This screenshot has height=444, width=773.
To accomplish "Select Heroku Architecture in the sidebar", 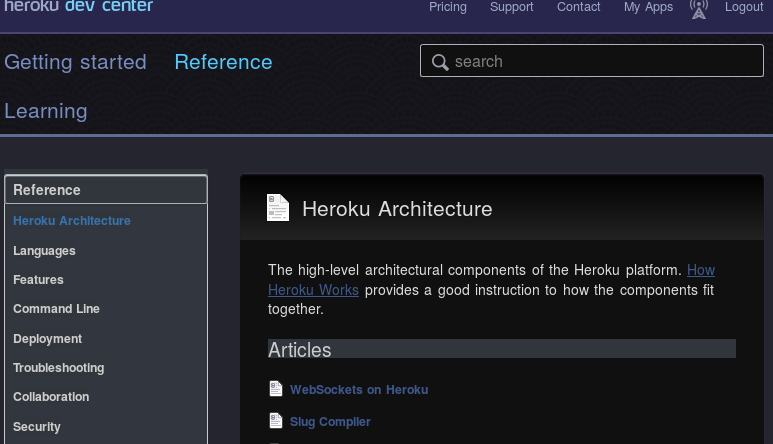I will pos(72,221).
